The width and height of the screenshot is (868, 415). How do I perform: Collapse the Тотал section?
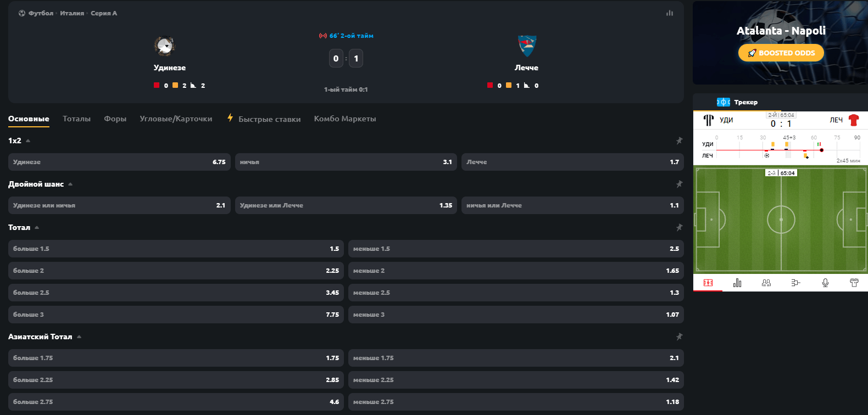pyautogui.click(x=37, y=227)
